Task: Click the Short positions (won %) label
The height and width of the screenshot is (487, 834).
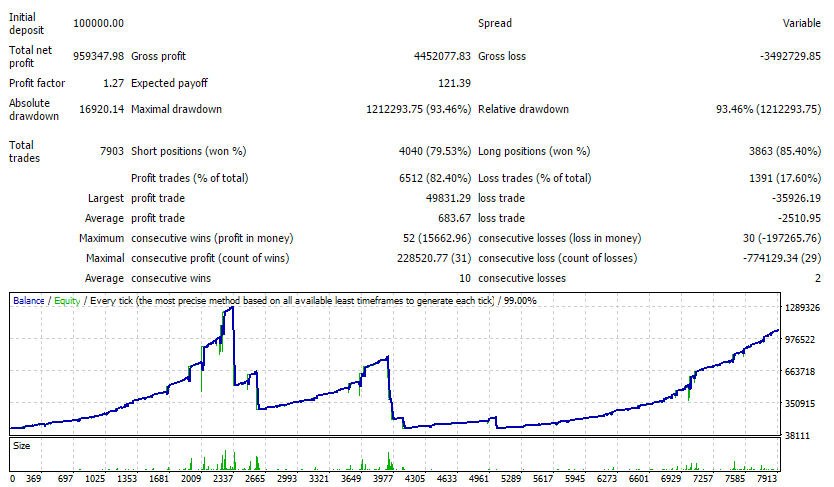Action: click(189, 152)
